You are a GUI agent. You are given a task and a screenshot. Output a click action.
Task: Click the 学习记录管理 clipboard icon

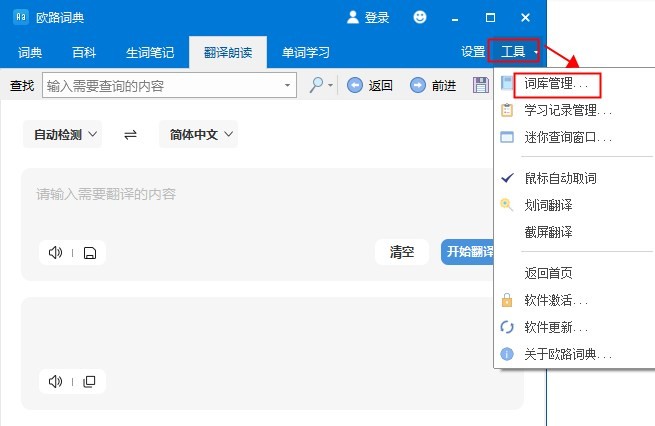click(x=507, y=110)
